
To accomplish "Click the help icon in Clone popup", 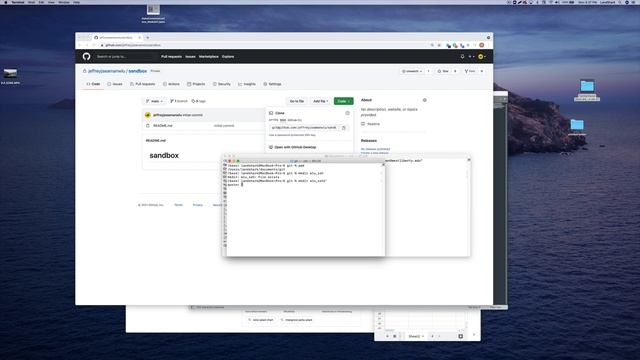I will tap(347, 113).
